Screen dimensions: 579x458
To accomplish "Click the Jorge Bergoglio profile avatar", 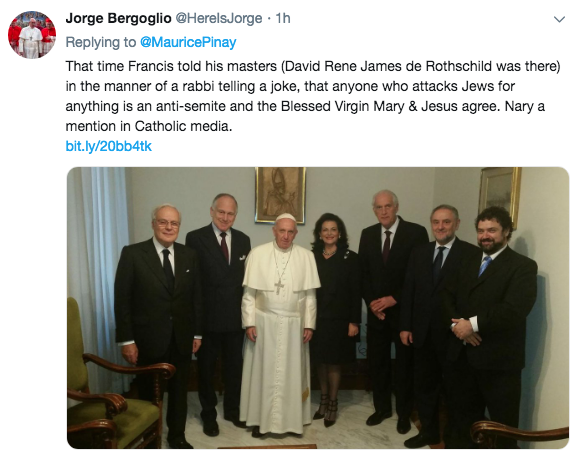I will (x=32, y=35).
